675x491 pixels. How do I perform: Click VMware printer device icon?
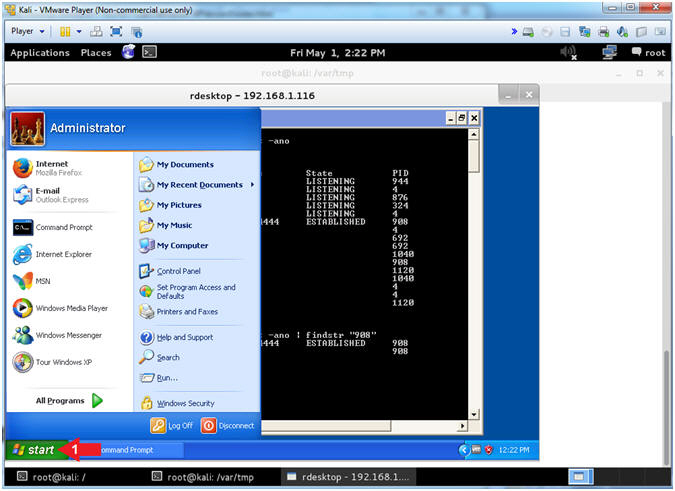[x=604, y=31]
